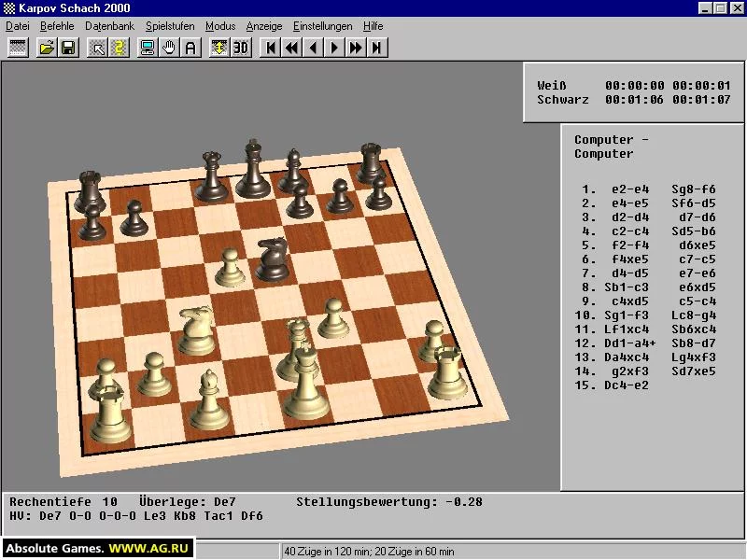This screenshot has width=747, height=560.
Task: Open the Spielstufen menu
Action: [x=170, y=26]
